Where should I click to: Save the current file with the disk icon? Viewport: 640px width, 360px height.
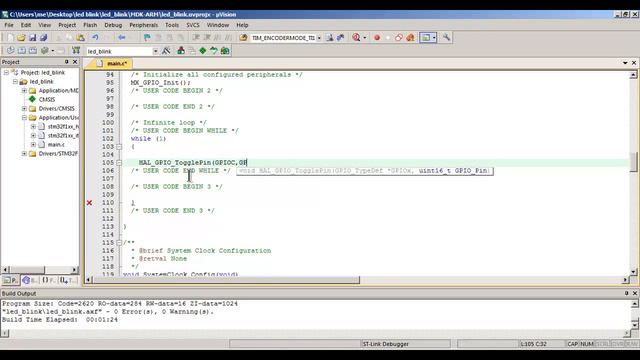pyautogui.click(x=32, y=38)
